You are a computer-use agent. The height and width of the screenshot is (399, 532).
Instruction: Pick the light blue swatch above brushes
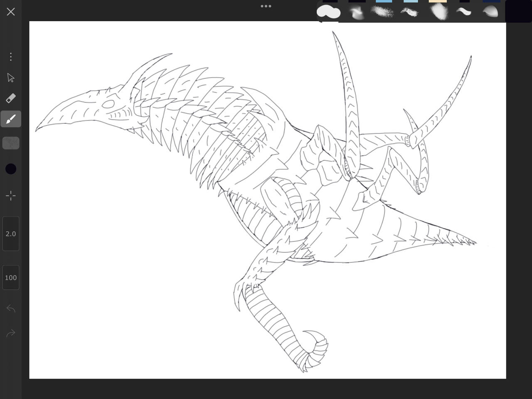click(x=411, y=1)
